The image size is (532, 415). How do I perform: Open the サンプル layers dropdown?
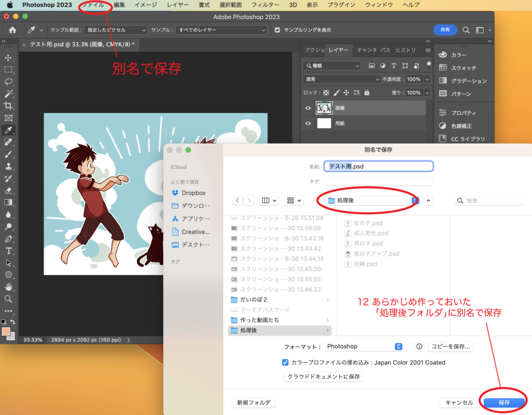pos(221,30)
